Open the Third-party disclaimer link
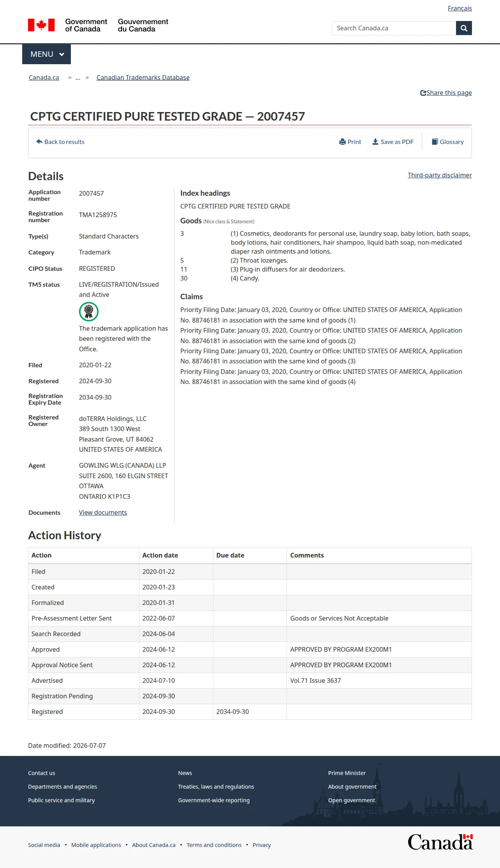Screen dimensions: 500x868 pyautogui.click(x=440, y=175)
